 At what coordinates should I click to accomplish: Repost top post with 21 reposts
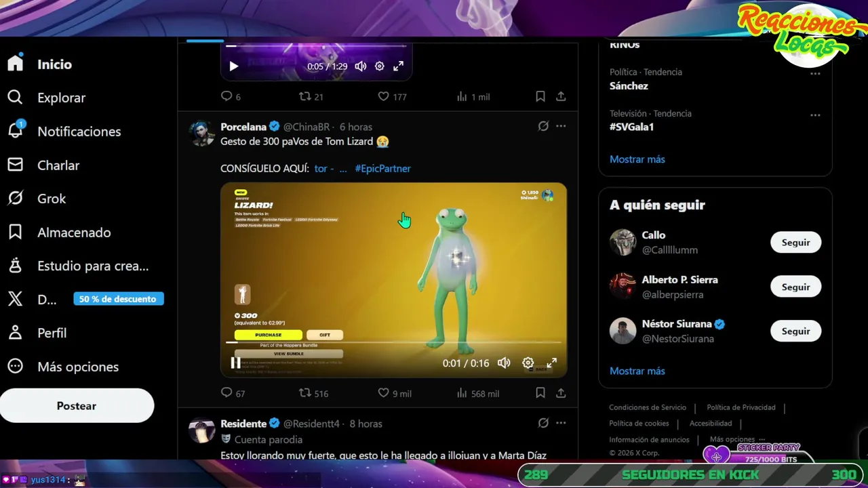tap(305, 96)
